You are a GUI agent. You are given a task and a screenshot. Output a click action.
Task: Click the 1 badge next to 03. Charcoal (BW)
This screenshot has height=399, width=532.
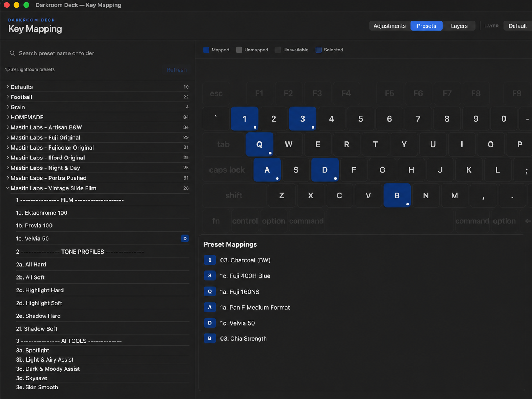(210, 260)
